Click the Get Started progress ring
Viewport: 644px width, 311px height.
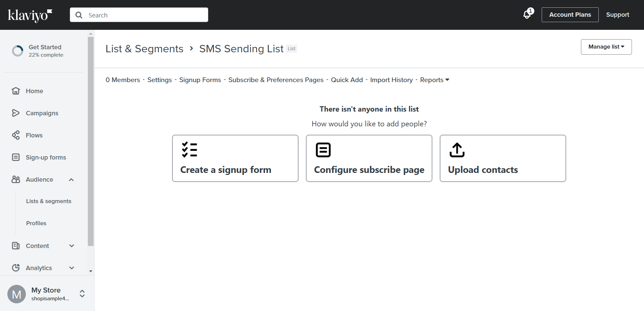pos(17,51)
